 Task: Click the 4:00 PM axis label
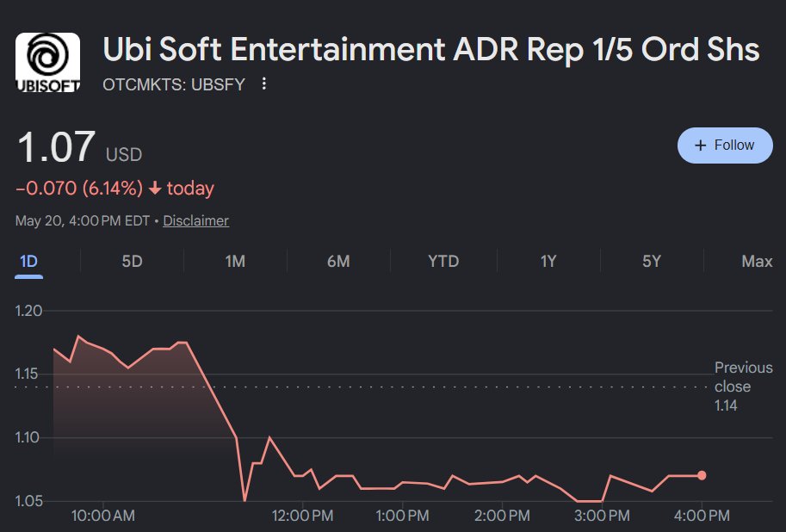point(702,516)
